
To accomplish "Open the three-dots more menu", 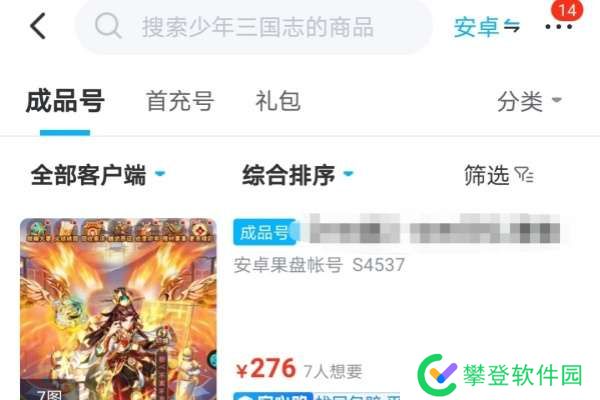I will 558,27.
